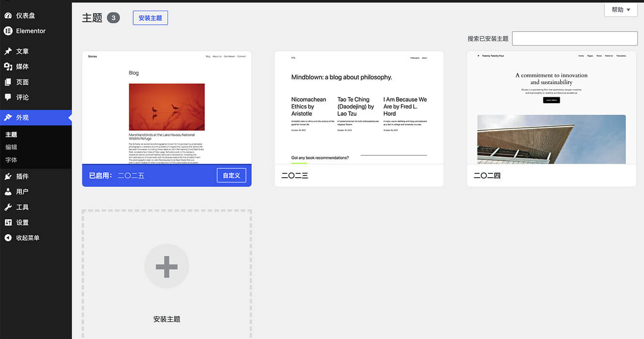Click the large plus icon to add theme
The width and height of the screenshot is (644, 339).
click(x=167, y=266)
